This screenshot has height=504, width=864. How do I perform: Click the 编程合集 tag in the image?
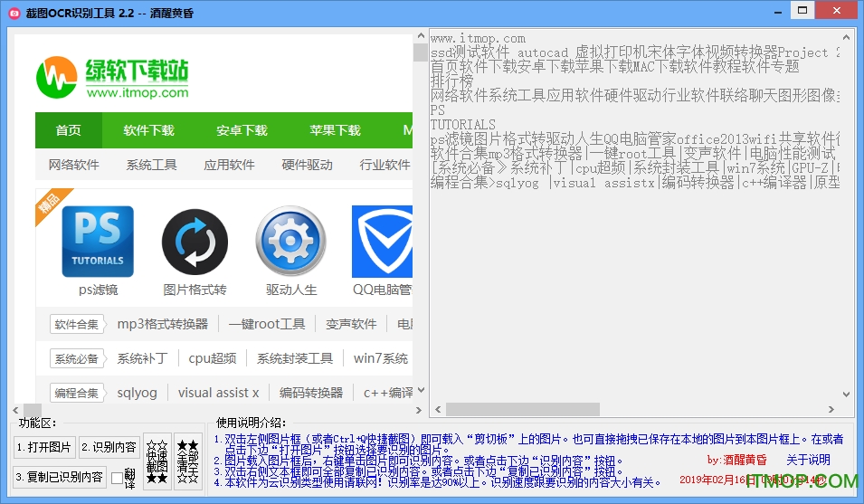(77, 393)
